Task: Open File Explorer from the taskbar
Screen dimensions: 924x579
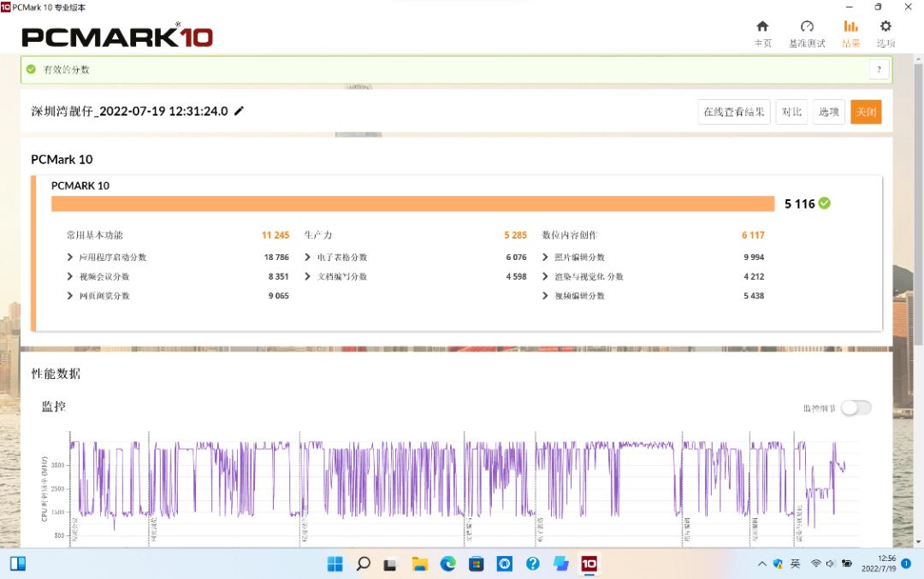Action: coord(419,564)
